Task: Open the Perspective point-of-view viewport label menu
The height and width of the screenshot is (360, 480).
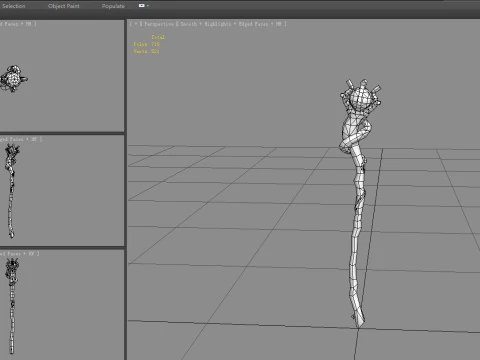Action: pyautogui.click(x=159, y=24)
